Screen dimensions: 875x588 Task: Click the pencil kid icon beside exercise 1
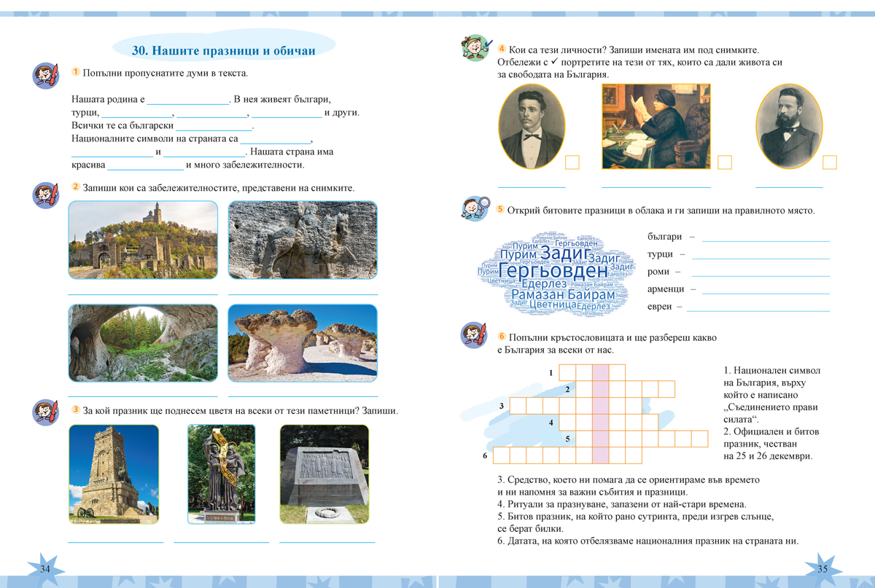coord(45,76)
